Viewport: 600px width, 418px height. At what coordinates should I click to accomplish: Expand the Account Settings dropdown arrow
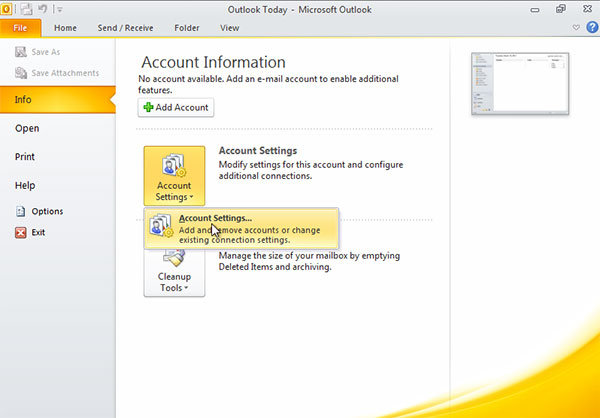191,198
